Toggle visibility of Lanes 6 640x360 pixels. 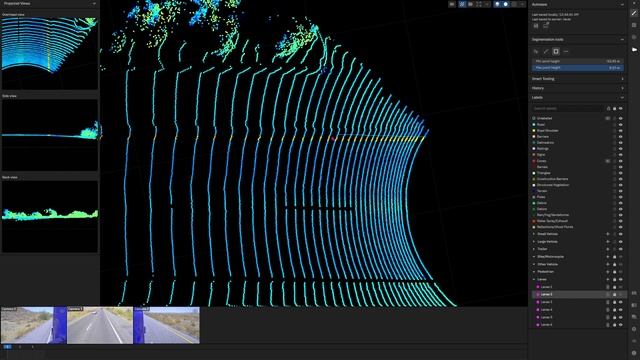620,325
